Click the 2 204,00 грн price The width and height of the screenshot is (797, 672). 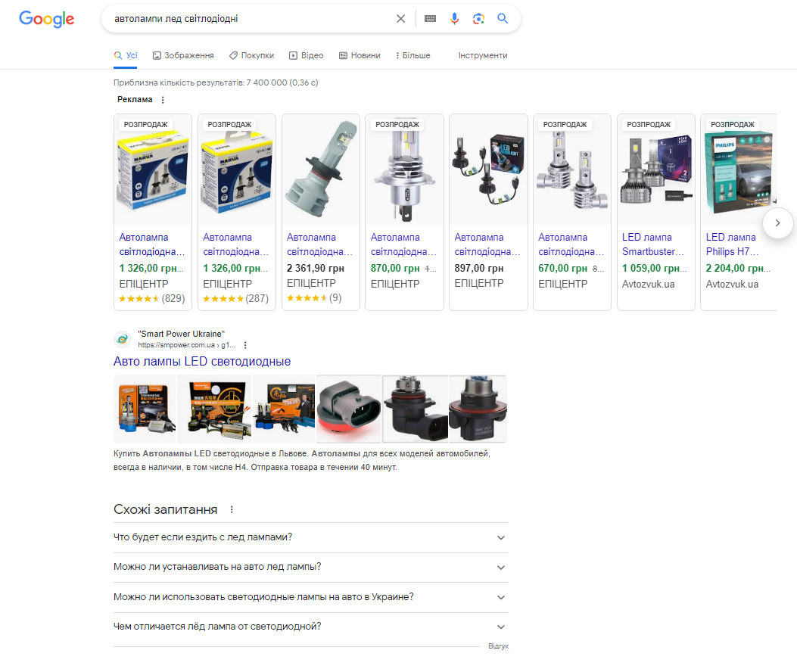(x=738, y=268)
